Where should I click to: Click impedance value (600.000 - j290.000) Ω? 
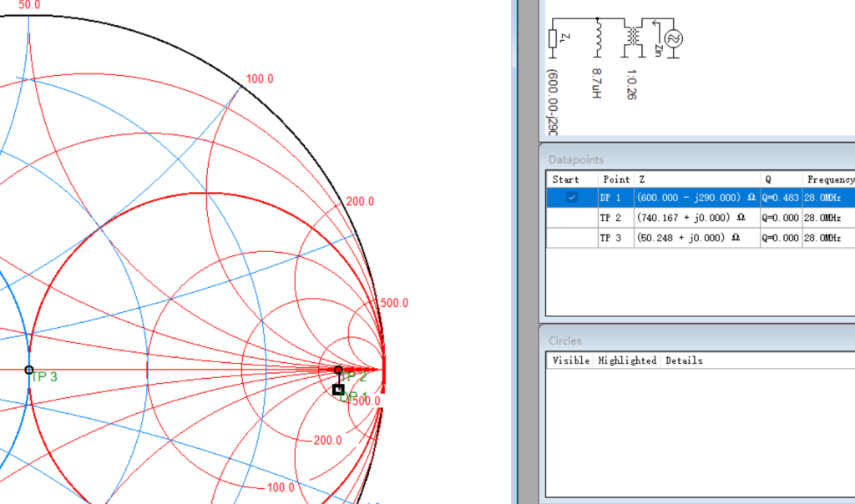696,198
